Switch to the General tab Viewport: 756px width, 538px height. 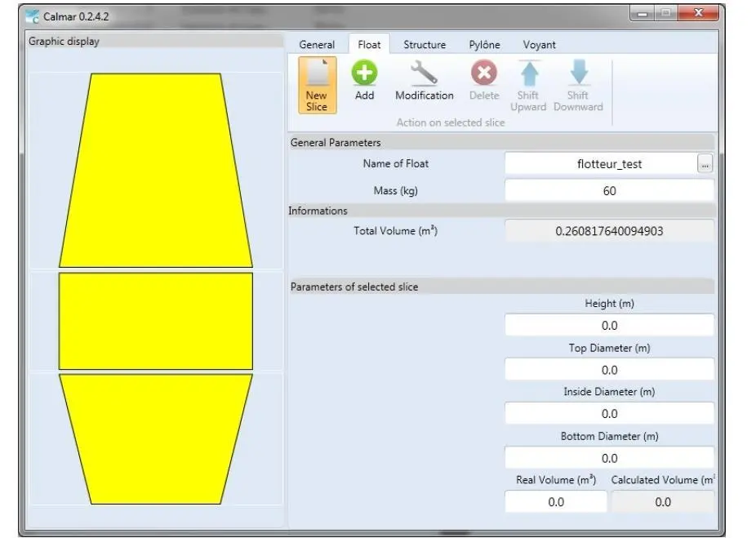pyautogui.click(x=317, y=45)
